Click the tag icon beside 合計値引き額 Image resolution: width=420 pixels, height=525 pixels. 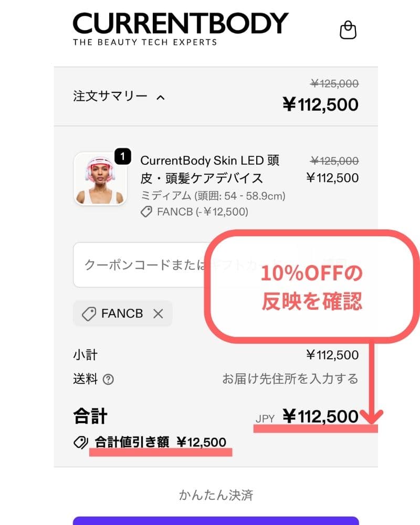coord(80,443)
